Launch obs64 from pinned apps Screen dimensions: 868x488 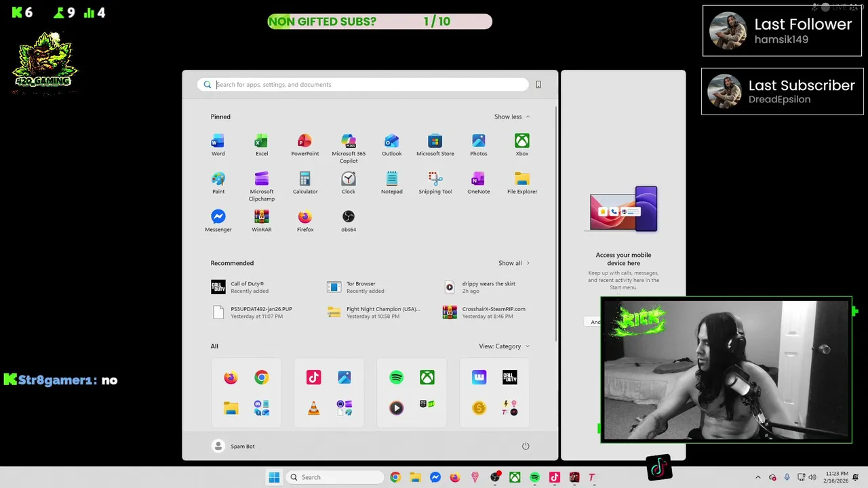(x=348, y=221)
